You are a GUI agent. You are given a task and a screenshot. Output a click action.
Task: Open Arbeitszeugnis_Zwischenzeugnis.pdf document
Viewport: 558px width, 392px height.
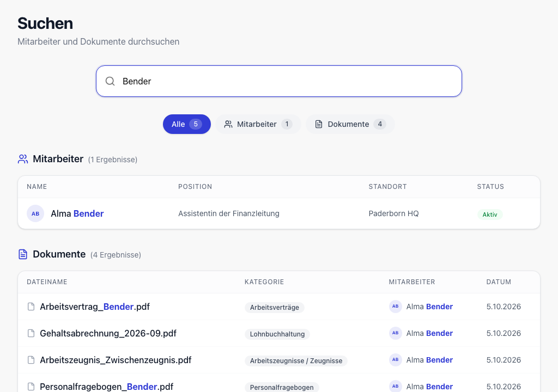116,360
